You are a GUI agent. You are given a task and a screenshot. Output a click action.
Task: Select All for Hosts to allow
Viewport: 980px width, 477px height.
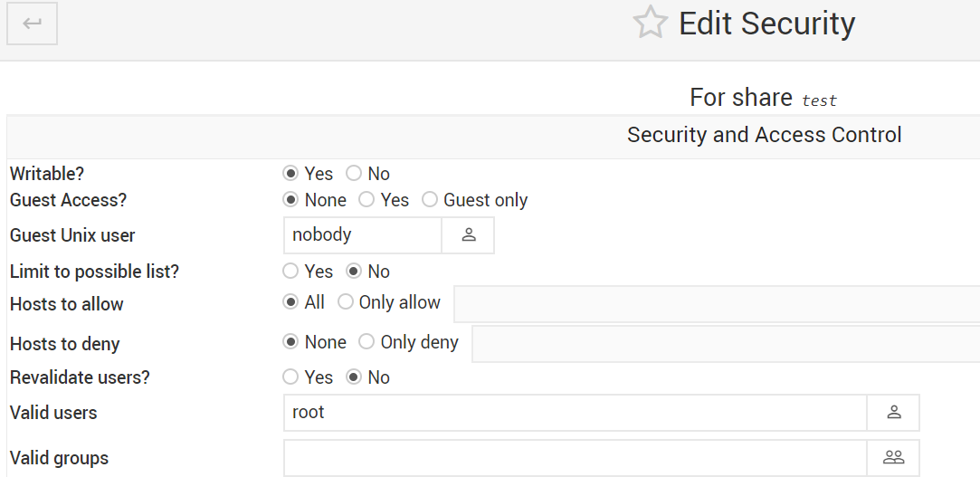[290, 303]
